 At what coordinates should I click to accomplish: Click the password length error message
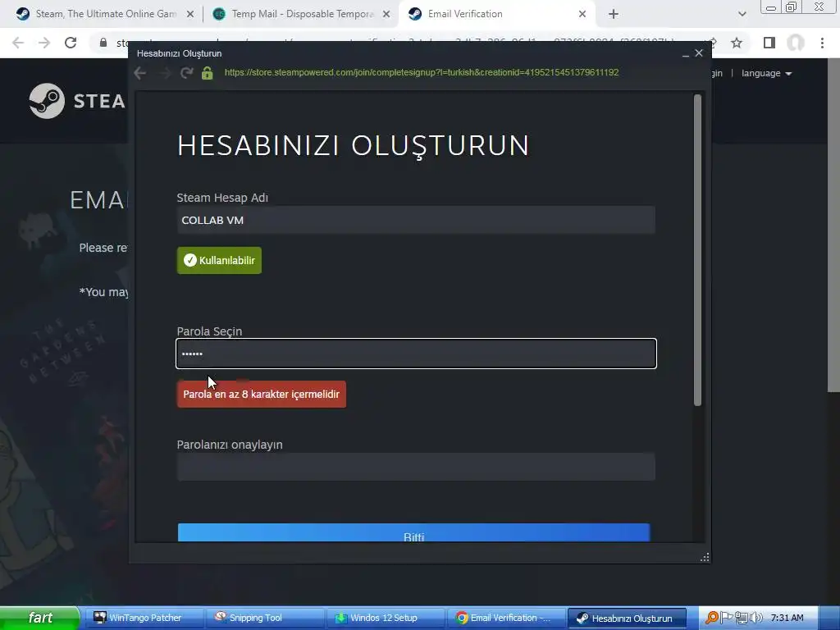click(x=262, y=395)
